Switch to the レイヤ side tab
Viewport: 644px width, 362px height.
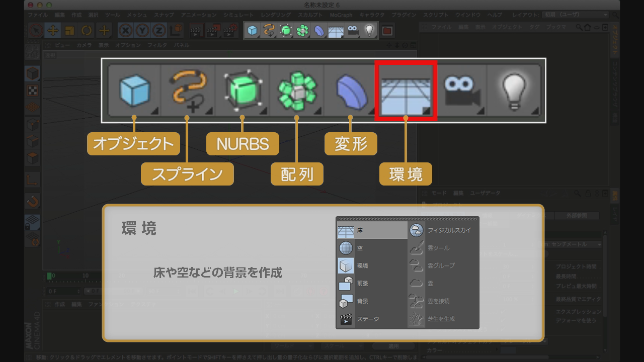615,214
